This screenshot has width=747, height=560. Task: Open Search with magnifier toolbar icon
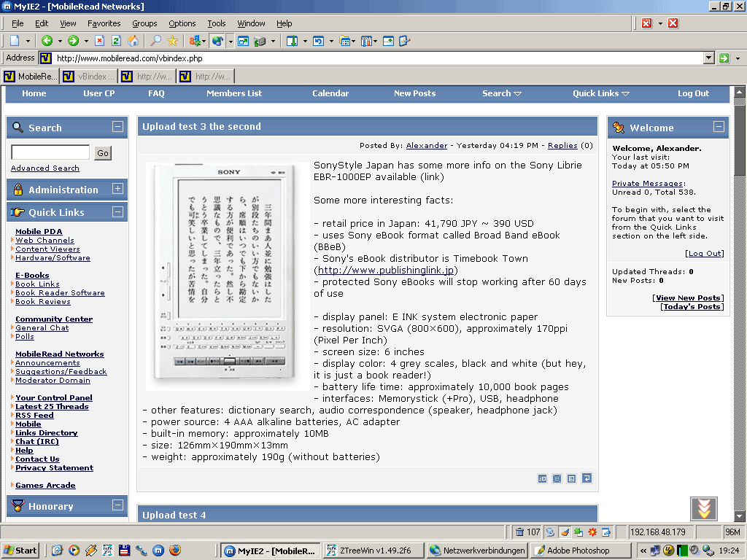155,41
